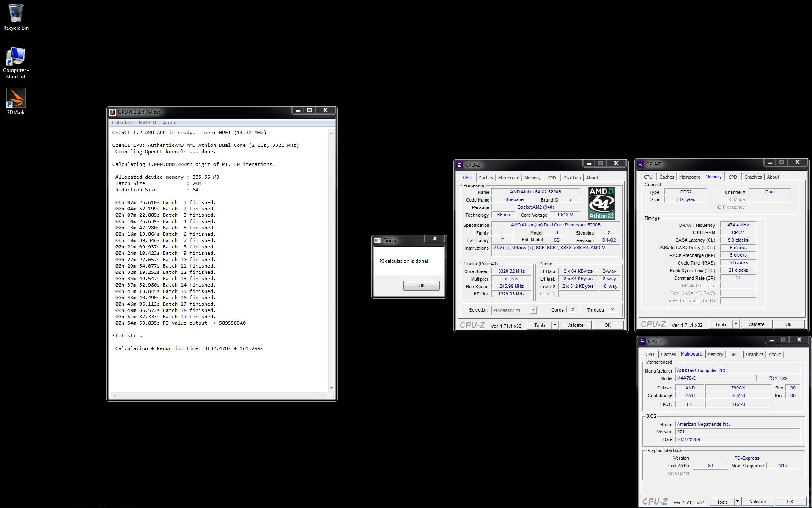Click Tools button in CPU window
812x508 pixels.
pos(539,325)
